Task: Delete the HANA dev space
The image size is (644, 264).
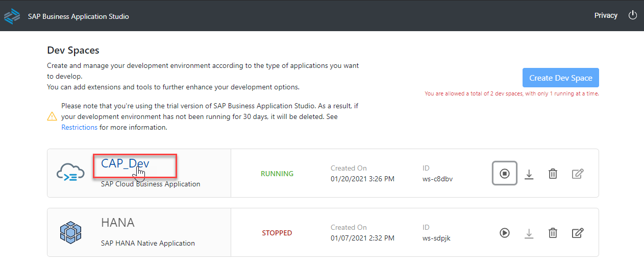Action: click(x=553, y=233)
